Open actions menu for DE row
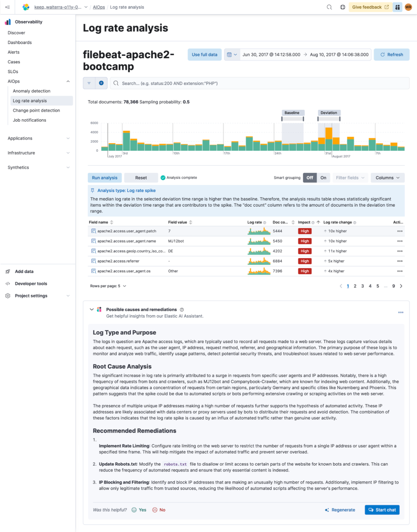Image resolution: width=417 pixels, height=532 pixels. 400,251
